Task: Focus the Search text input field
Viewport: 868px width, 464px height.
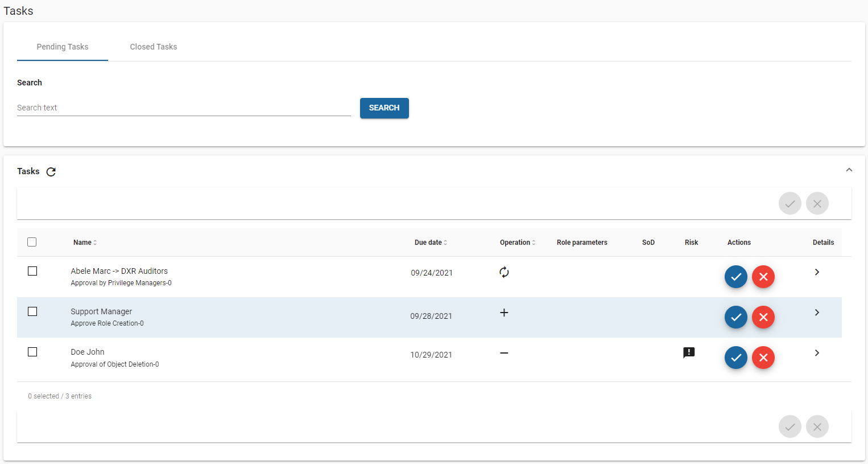Action: 184,108
